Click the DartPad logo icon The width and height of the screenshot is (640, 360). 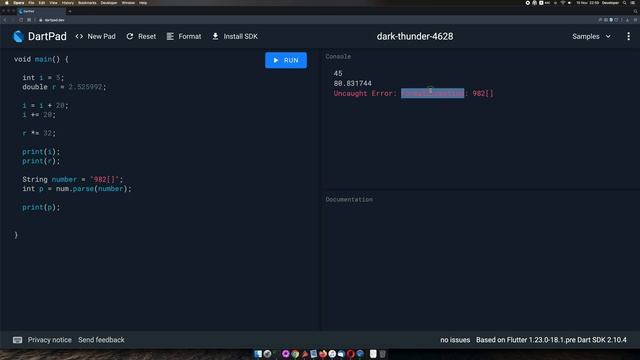click(18, 36)
